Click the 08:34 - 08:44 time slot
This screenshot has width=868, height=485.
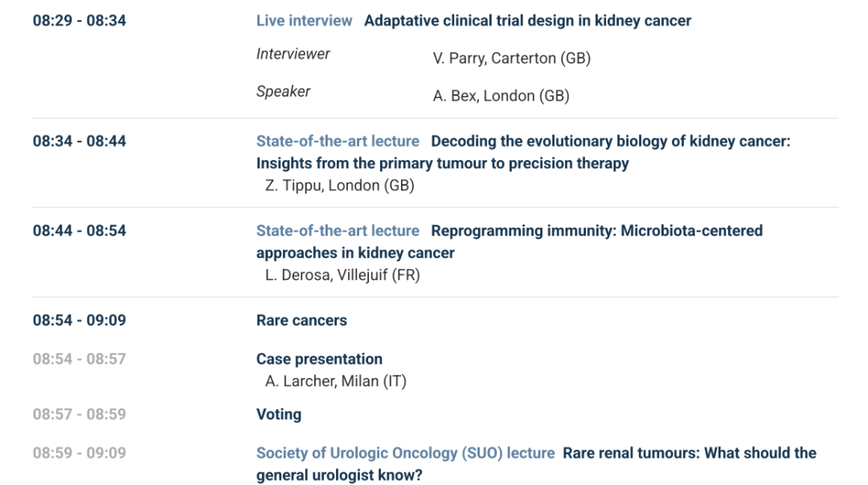click(80, 142)
